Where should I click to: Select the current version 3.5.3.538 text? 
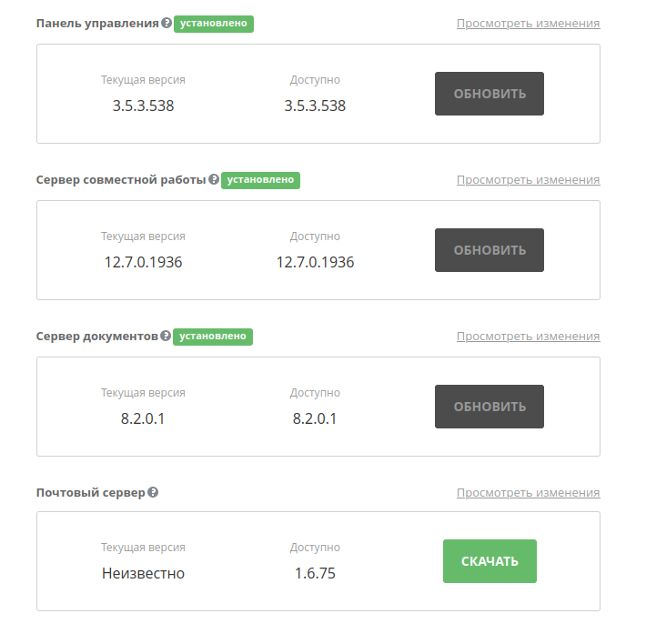(144, 106)
